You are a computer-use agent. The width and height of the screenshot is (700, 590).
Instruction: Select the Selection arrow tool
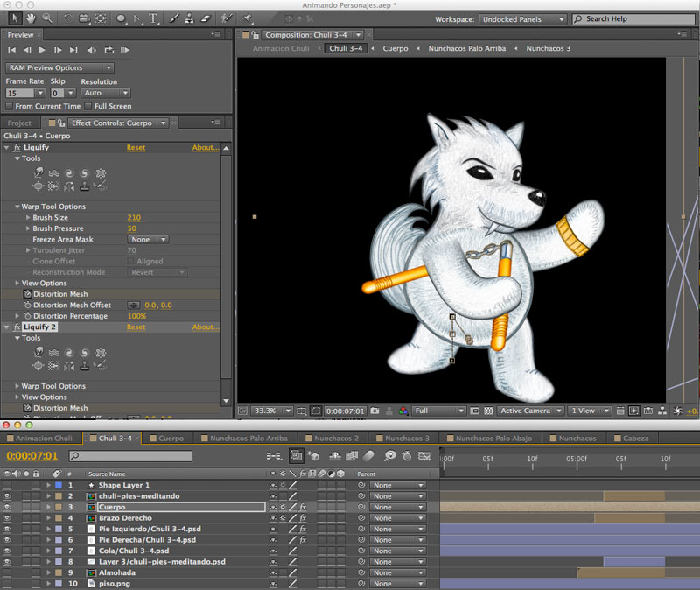click(x=14, y=18)
